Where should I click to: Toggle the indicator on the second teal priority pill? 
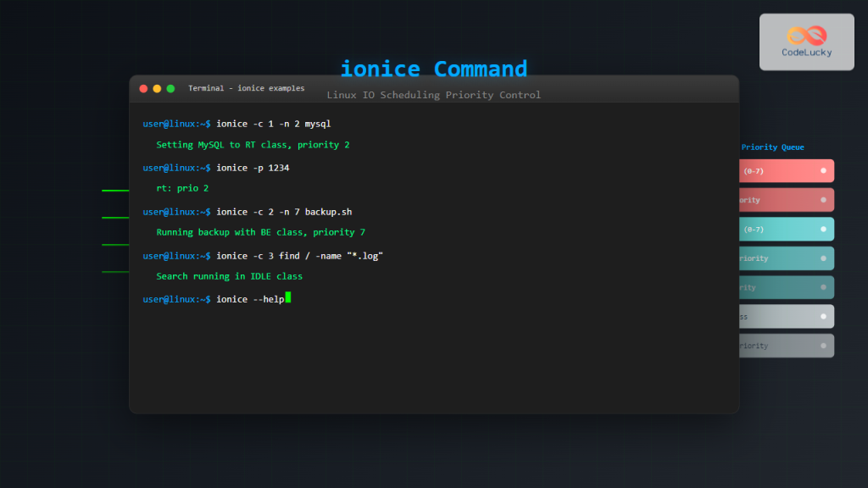coord(823,258)
